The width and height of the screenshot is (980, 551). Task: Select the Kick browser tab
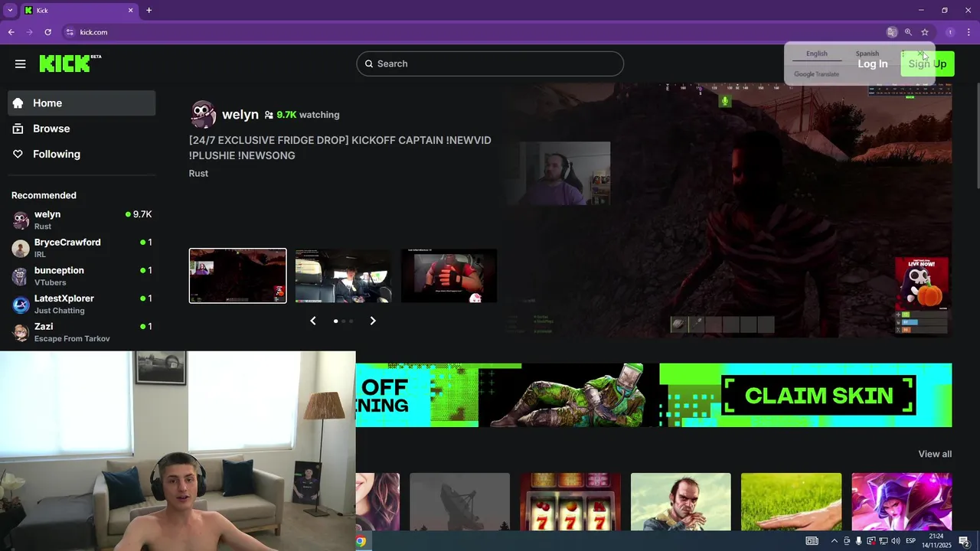pos(78,10)
